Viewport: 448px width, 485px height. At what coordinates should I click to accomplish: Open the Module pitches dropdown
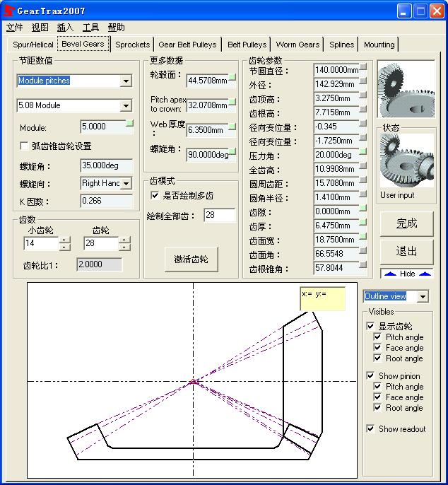(126, 81)
